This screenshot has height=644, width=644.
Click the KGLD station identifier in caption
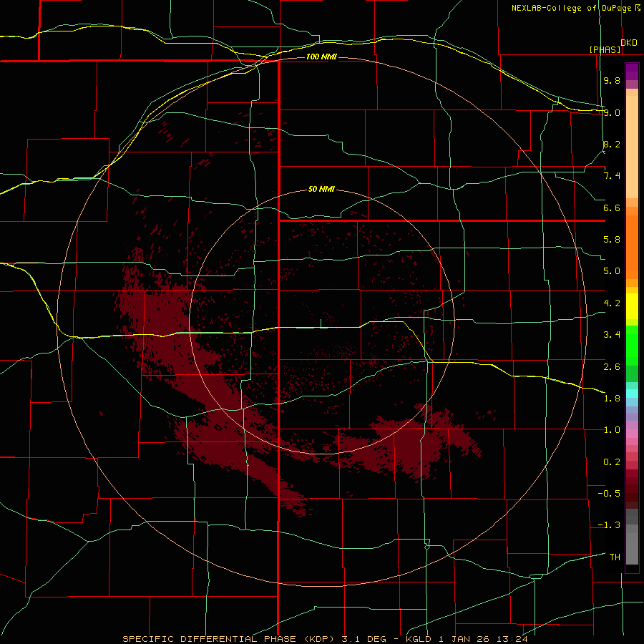pos(419,639)
